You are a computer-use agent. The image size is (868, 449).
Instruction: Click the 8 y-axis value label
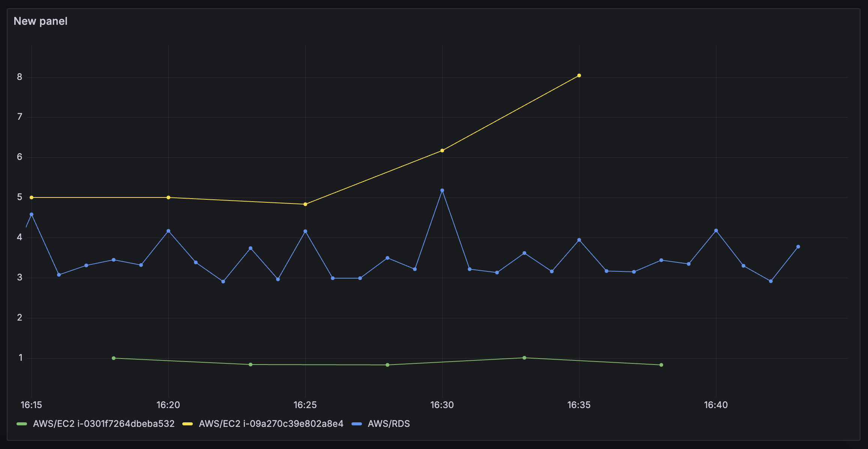[x=20, y=77]
